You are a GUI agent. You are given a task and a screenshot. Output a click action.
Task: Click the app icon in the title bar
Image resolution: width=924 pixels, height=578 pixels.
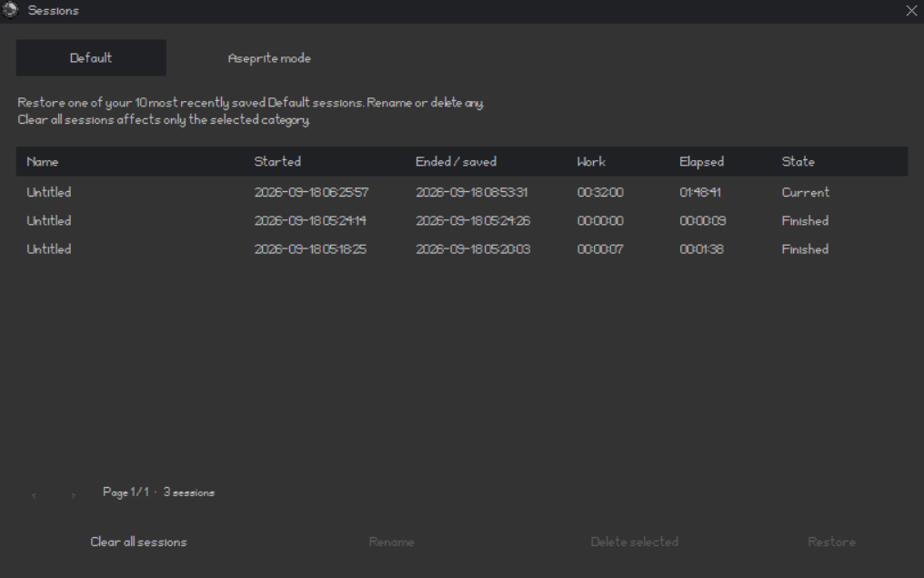[10, 10]
